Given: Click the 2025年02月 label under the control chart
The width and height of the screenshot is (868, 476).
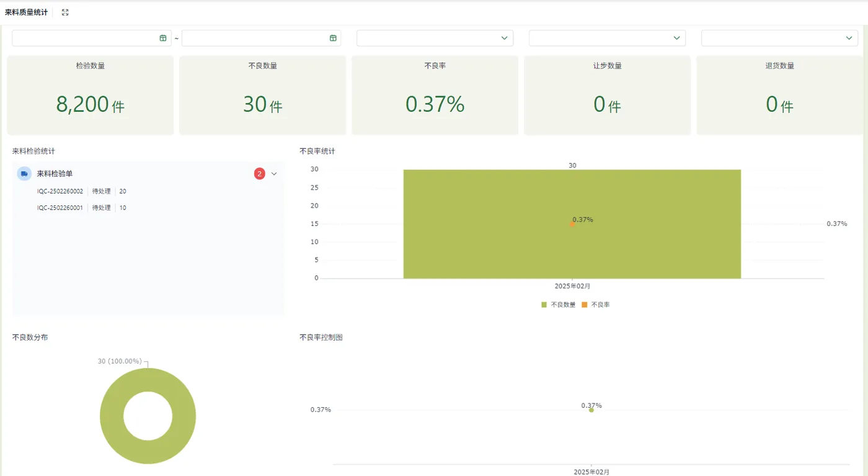Looking at the screenshot, I should (x=591, y=472).
